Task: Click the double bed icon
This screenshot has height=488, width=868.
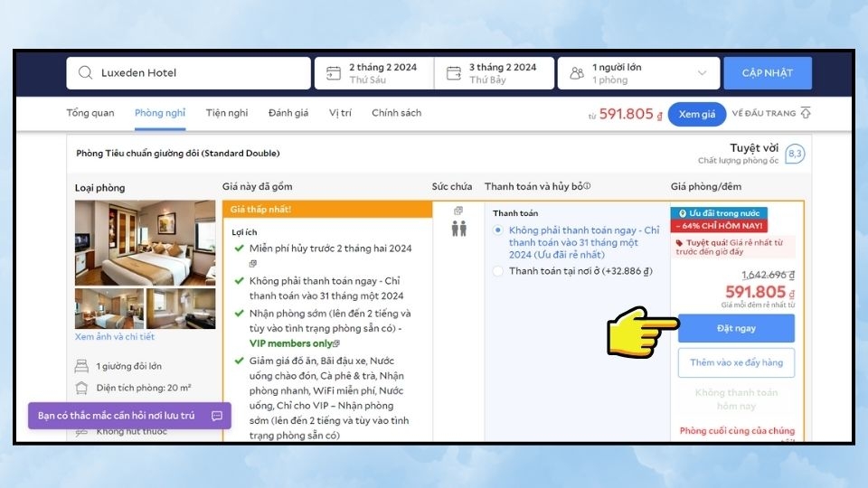Action: [81, 366]
